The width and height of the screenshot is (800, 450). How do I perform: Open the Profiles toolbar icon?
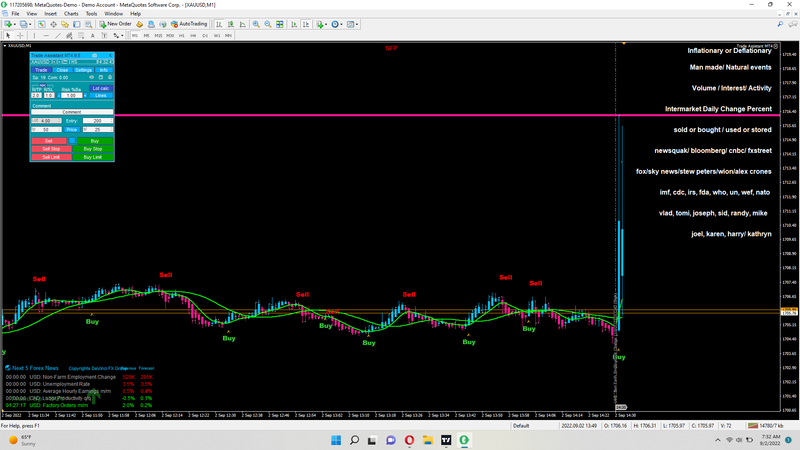coord(23,24)
